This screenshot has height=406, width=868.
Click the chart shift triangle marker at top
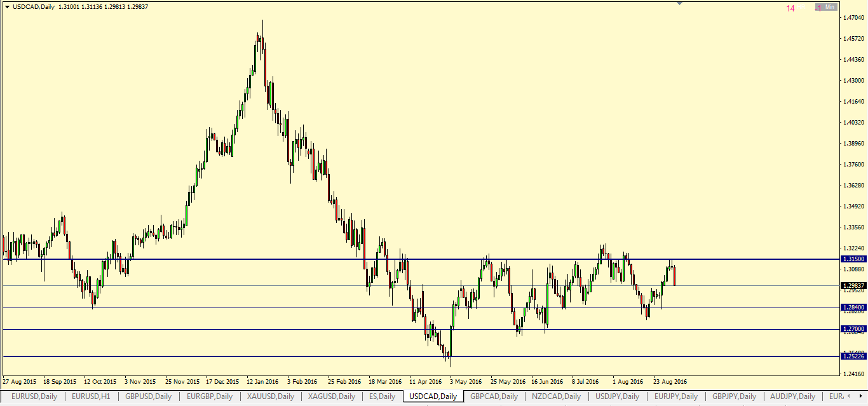(x=679, y=3)
